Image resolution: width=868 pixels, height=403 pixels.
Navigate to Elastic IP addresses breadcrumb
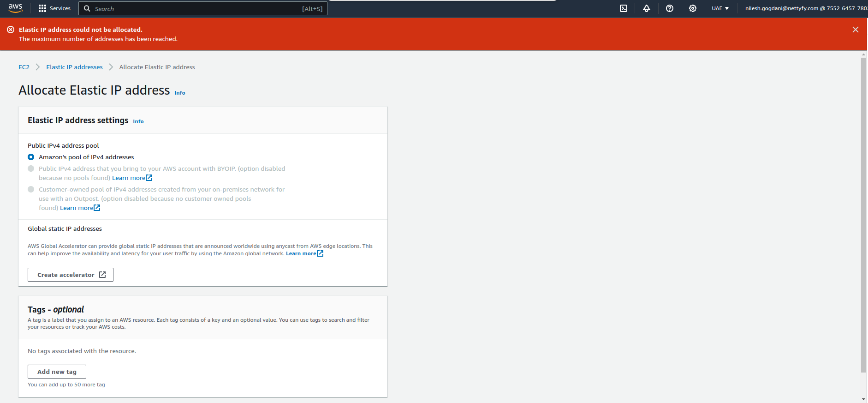point(74,67)
